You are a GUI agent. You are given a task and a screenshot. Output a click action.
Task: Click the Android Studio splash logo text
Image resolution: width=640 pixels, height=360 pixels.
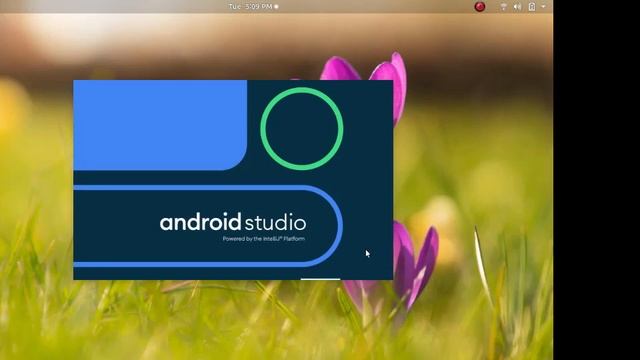233,222
